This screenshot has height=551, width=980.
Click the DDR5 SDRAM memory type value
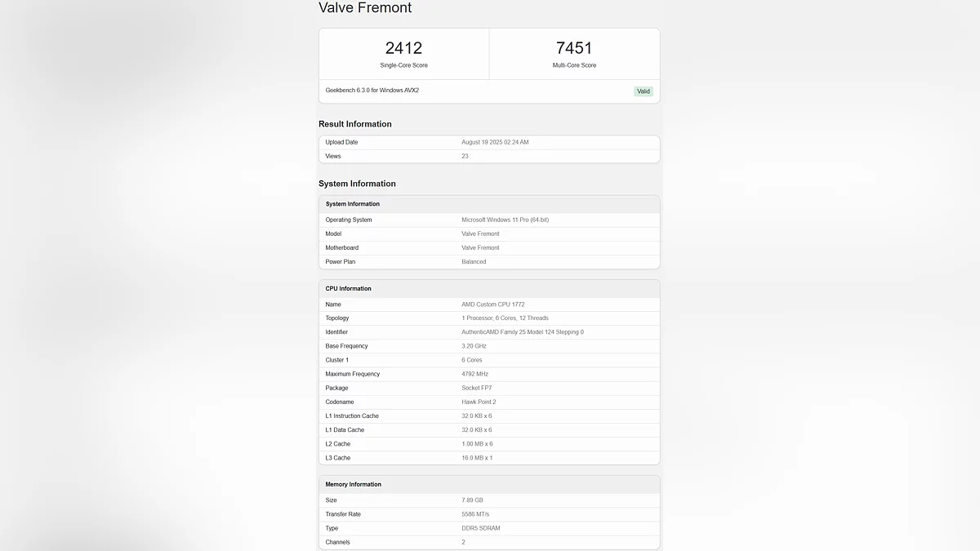click(481, 528)
